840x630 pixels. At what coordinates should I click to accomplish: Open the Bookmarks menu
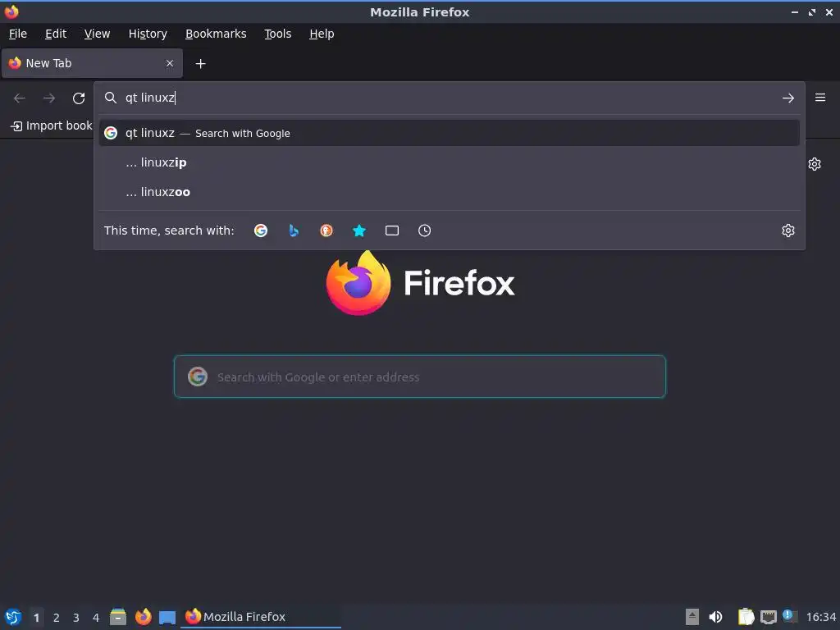click(x=216, y=34)
